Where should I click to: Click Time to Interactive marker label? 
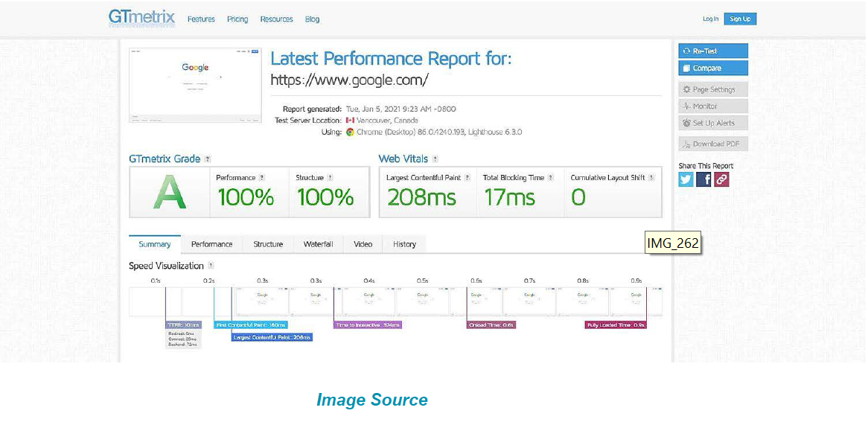(368, 325)
